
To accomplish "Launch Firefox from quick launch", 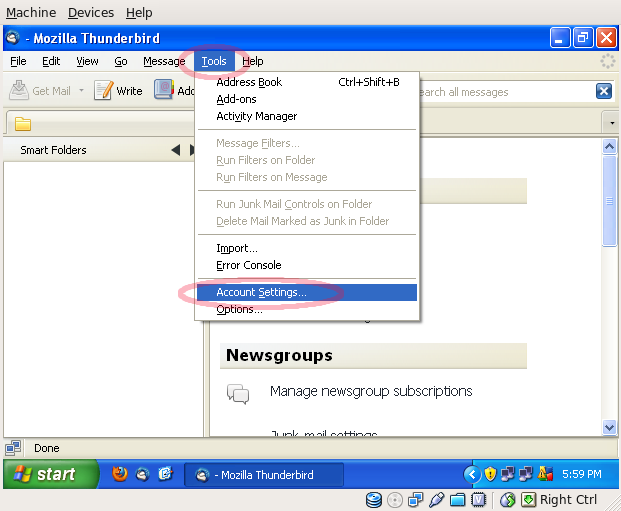I will (x=120, y=474).
